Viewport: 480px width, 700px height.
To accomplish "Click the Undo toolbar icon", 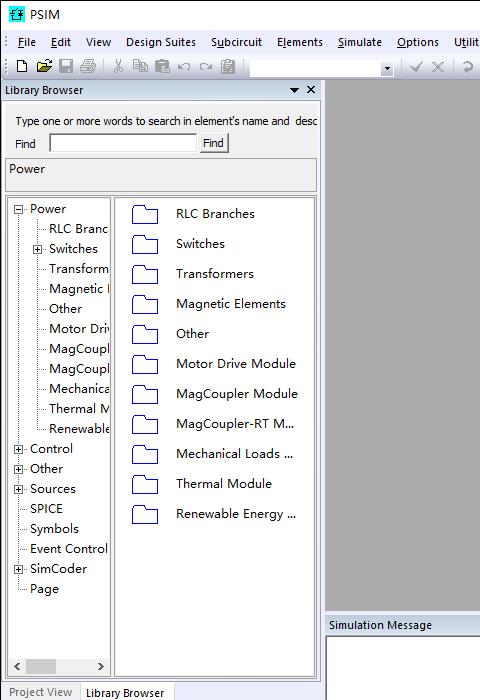I will click(184, 67).
